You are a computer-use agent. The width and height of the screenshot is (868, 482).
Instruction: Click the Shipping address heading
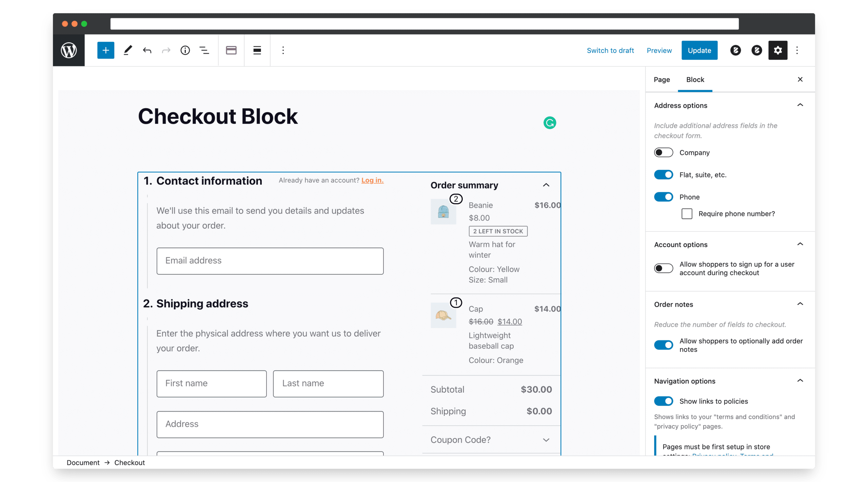coord(202,303)
